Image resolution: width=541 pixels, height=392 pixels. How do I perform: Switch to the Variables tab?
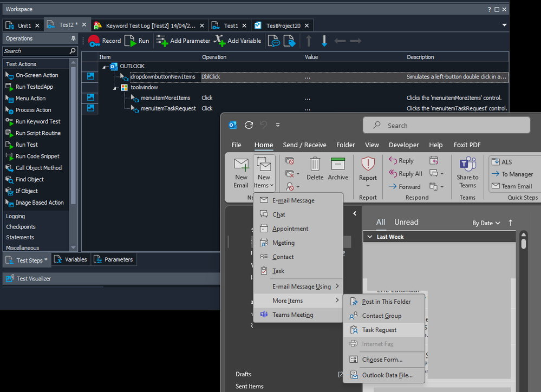click(71, 259)
